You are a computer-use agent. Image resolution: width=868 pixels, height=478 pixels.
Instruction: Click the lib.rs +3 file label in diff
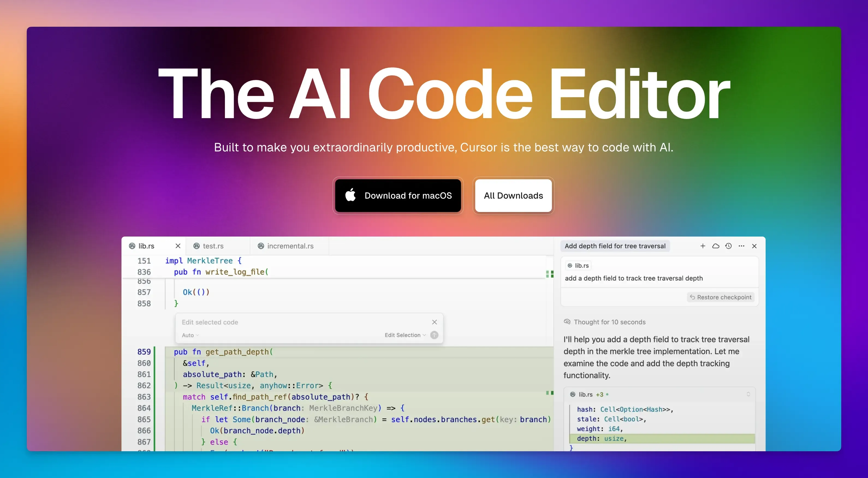tap(589, 395)
